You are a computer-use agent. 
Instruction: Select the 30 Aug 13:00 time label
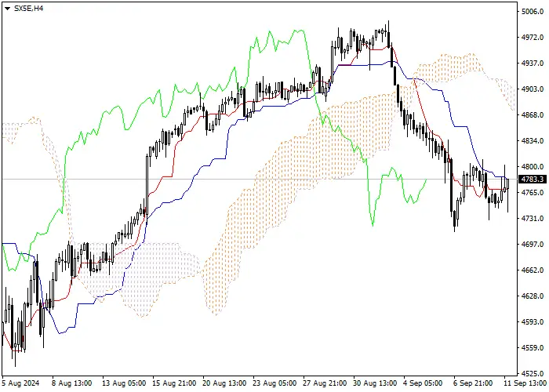tap(375, 383)
